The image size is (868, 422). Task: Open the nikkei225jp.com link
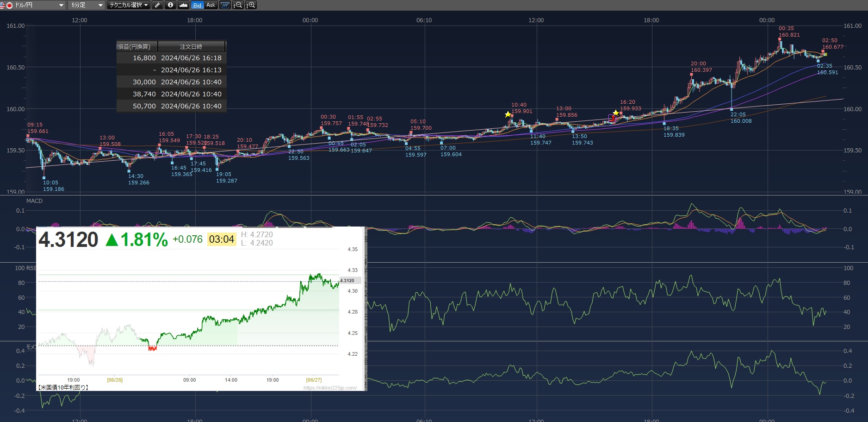point(330,388)
